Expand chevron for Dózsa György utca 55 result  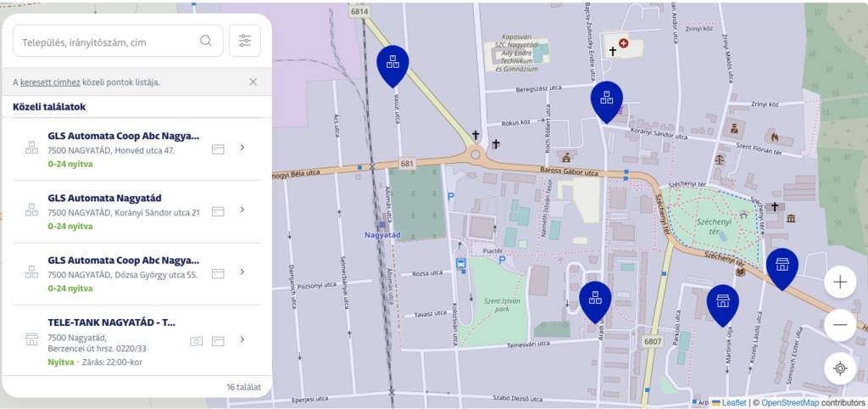coord(242,272)
